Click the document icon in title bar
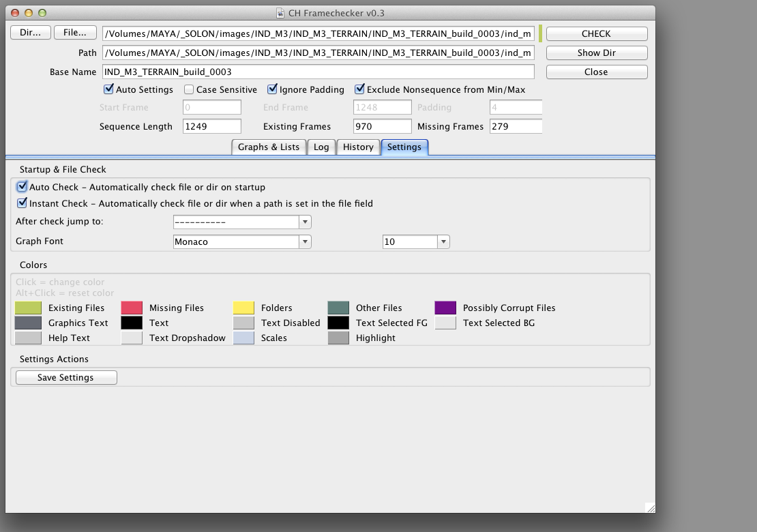 click(280, 13)
